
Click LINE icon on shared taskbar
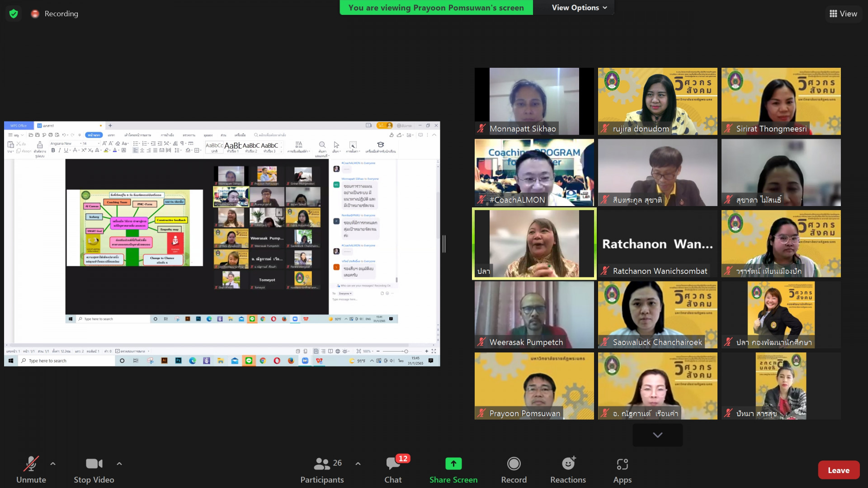(x=249, y=361)
